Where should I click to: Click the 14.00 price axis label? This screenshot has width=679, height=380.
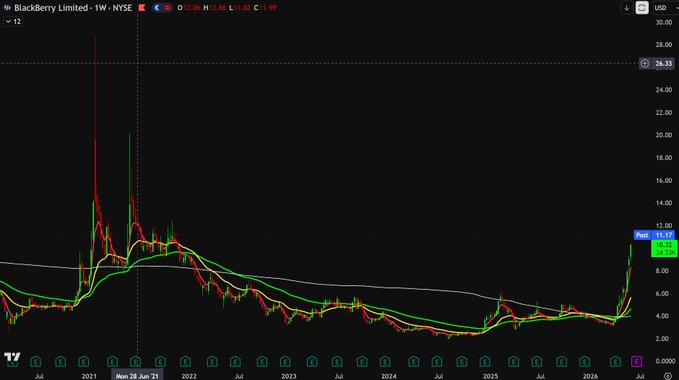click(663, 203)
